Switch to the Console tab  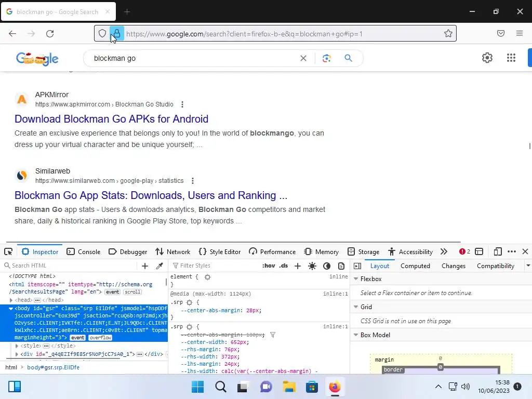[84, 252]
